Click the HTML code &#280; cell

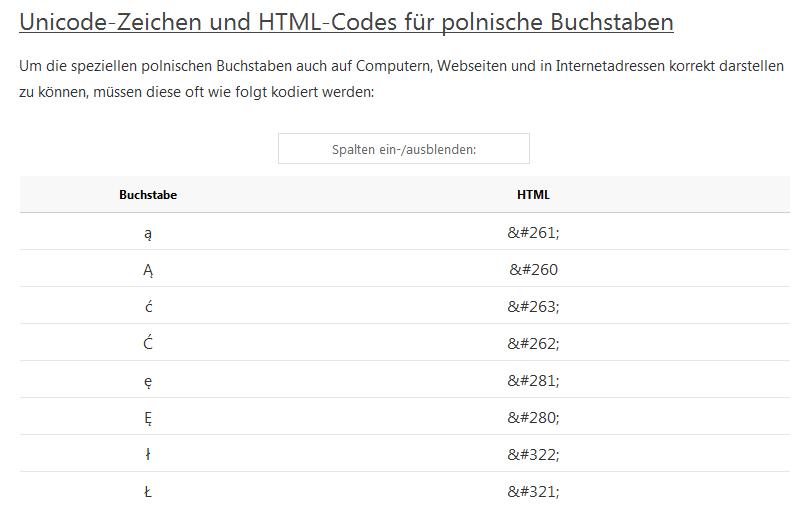click(x=533, y=417)
